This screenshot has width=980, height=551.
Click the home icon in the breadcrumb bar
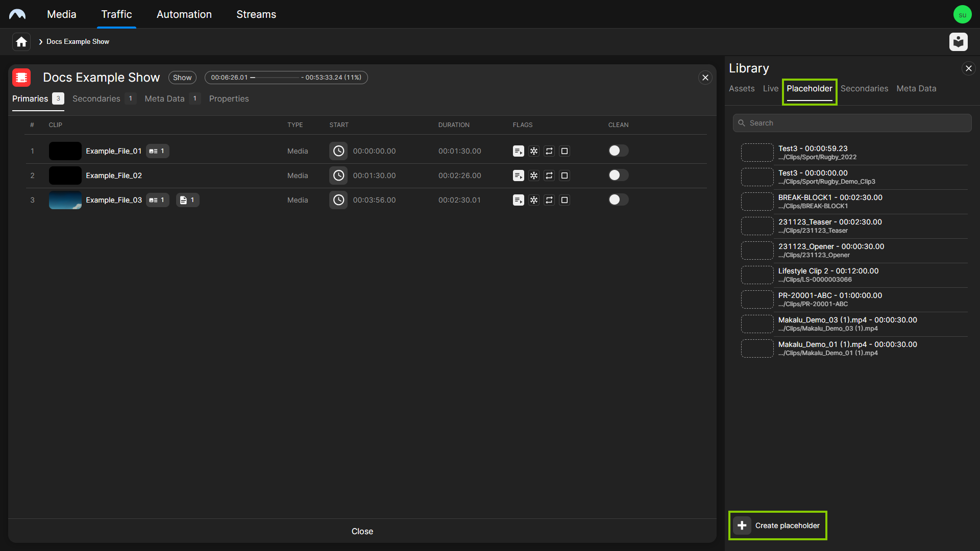coord(20,41)
